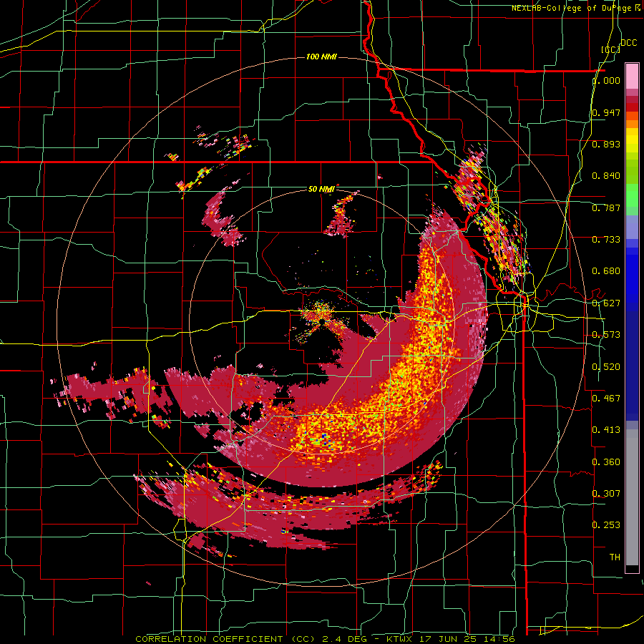Click the 14:56 time stamp
644x644 pixels.
pos(501,639)
